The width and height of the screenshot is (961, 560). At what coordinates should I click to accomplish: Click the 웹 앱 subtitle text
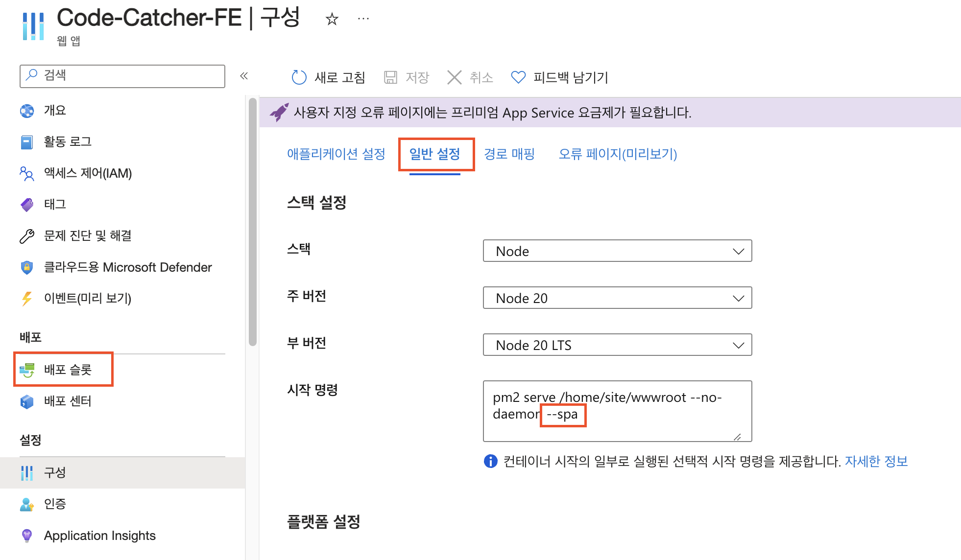click(69, 41)
